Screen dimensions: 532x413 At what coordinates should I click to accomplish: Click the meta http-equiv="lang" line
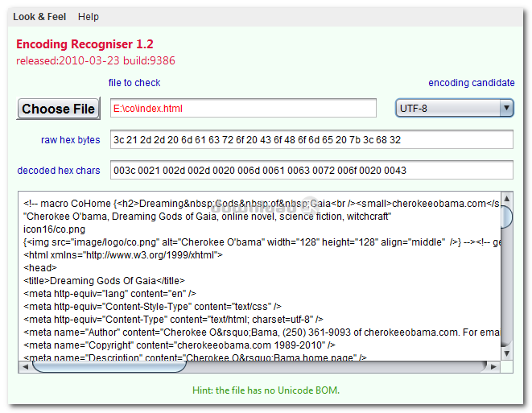coord(109,294)
